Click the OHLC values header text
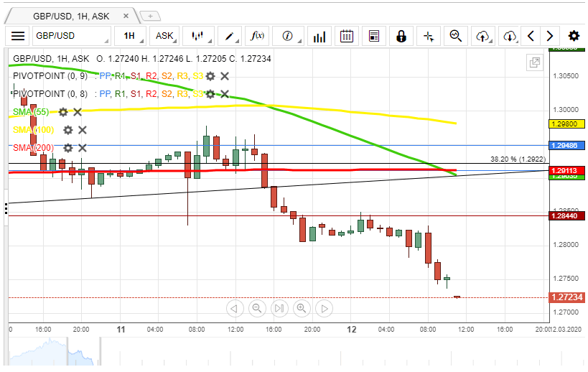This screenshot has width=588, height=372. click(183, 59)
